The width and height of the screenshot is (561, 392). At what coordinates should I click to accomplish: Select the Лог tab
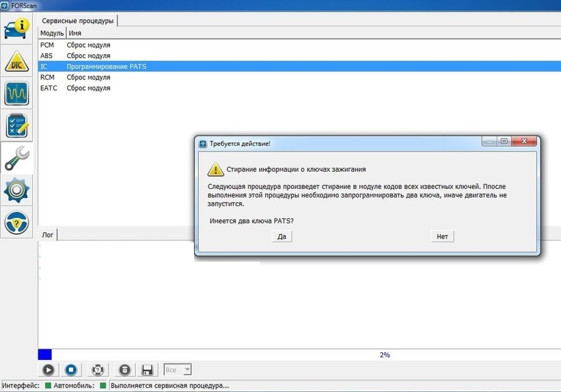pyautogui.click(x=47, y=234)
